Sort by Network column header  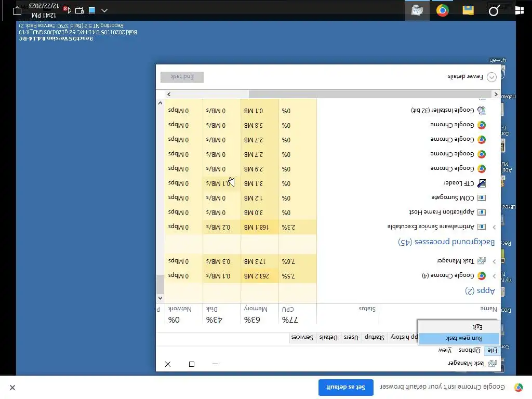coord(183,314)
